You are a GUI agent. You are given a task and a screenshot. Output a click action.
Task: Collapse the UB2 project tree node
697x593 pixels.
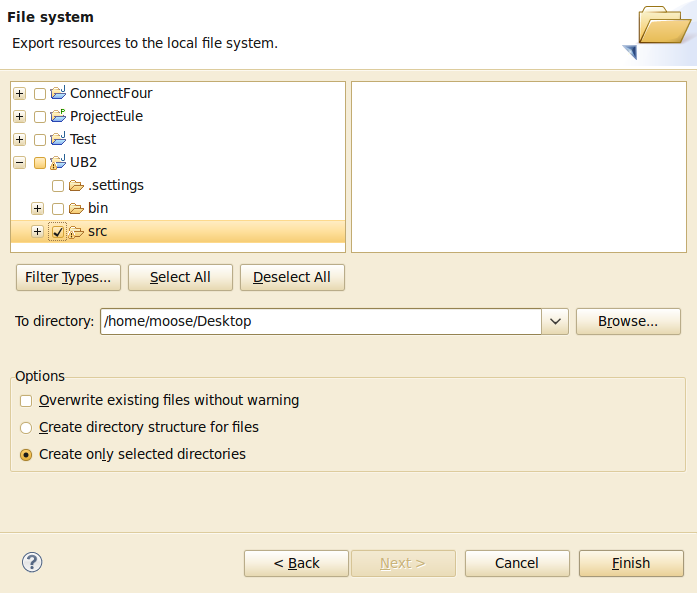[x=20, y=162]
